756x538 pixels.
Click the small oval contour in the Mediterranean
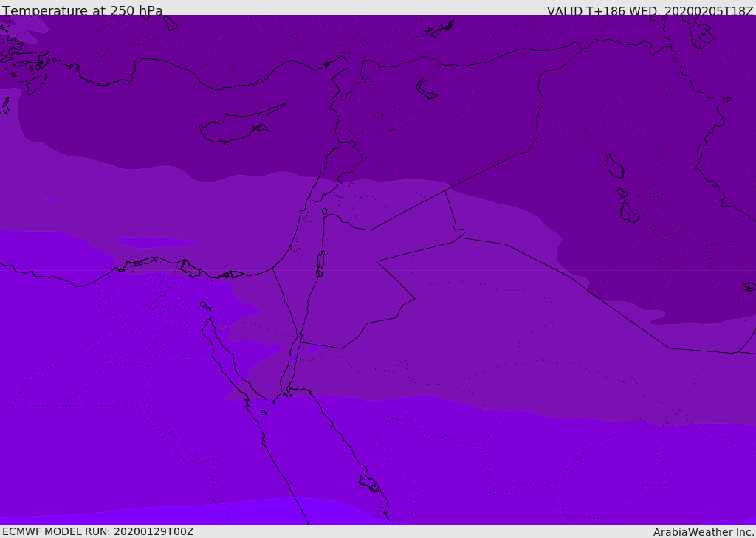(156, 242)
